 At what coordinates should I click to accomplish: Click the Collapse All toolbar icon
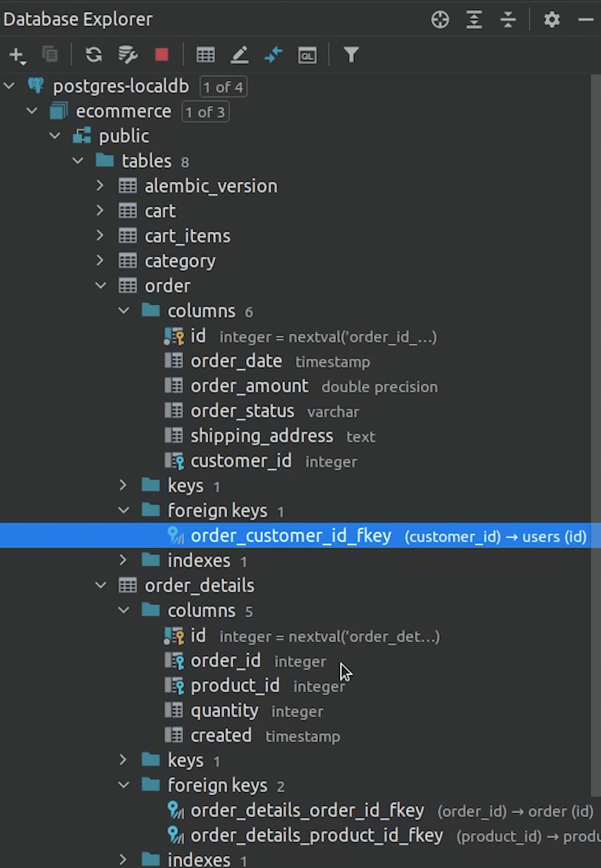(508, 20)
